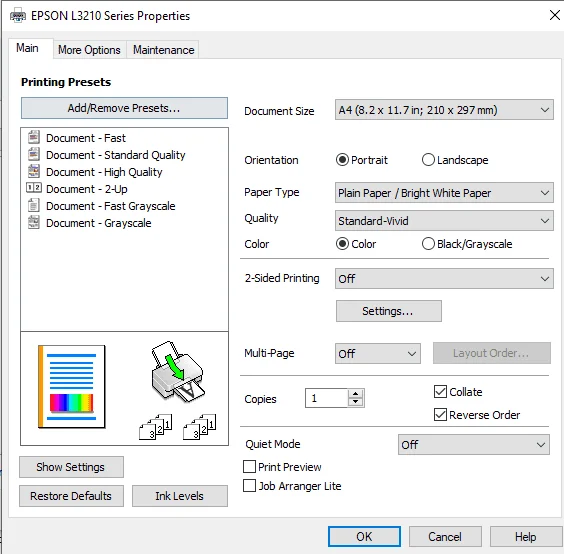
Task: Click the left stacked pages order icon
Action: pyautogui.click(x=156, y=427)
